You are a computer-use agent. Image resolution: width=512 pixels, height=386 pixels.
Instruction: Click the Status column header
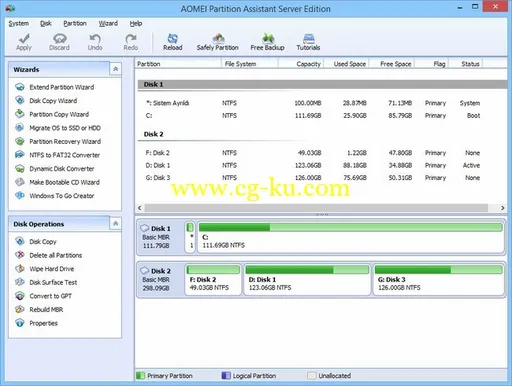[466, 64]
